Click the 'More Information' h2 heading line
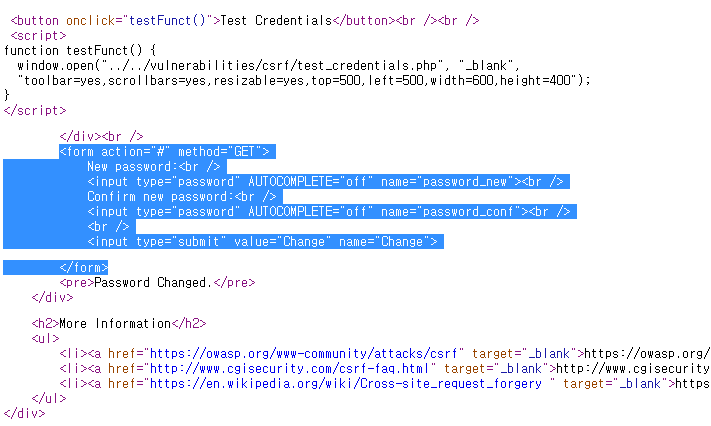 pos(119,323)
